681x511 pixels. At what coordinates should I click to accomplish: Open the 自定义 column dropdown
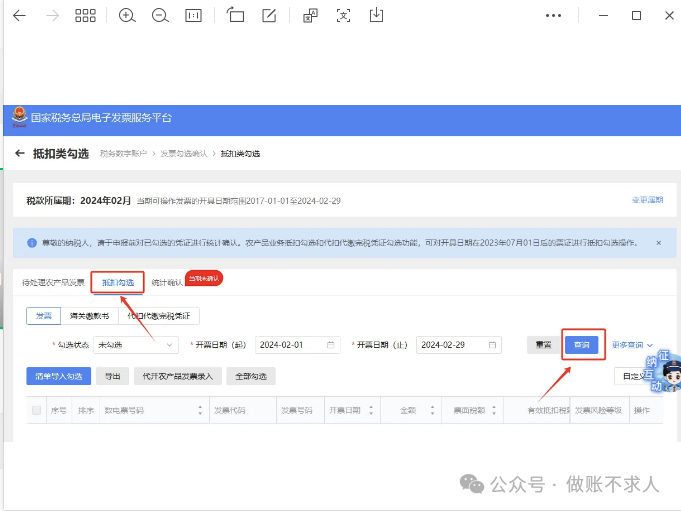tap(636, 376)
